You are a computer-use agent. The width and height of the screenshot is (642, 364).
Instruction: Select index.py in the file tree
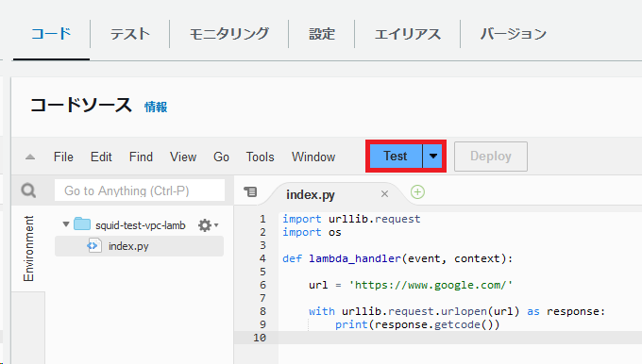click(139, 246)
